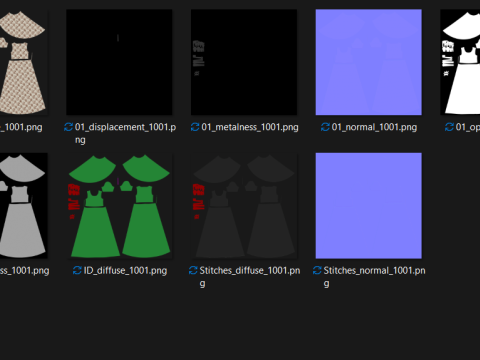Open the 01_metalness_1001.png thumbnail
Image resolution: width=480 pixels, height=360 pixels.
tap(244, 62)
